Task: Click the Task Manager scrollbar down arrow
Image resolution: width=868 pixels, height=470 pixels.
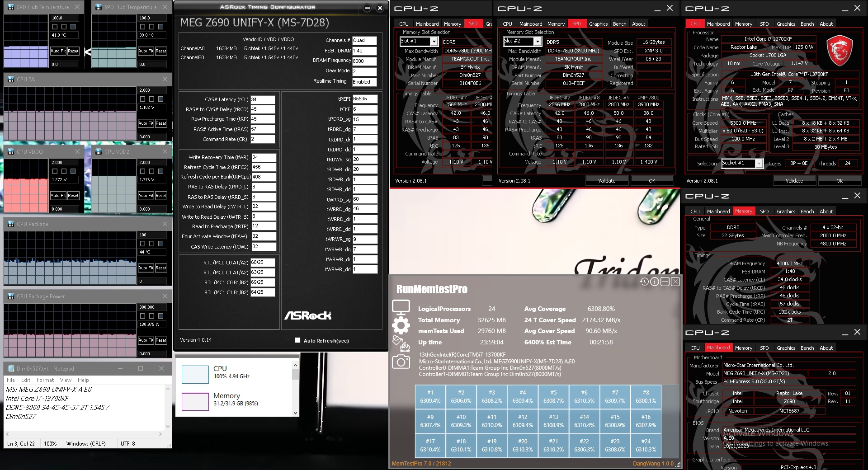Action: (x=296, y=413)
